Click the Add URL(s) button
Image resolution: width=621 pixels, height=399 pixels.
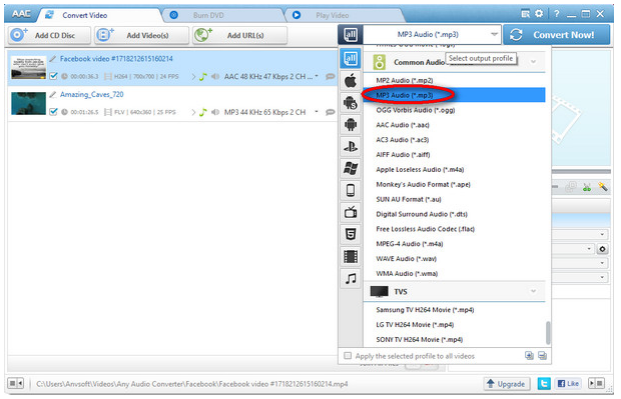pyautogui.click(x=240, y=35)
